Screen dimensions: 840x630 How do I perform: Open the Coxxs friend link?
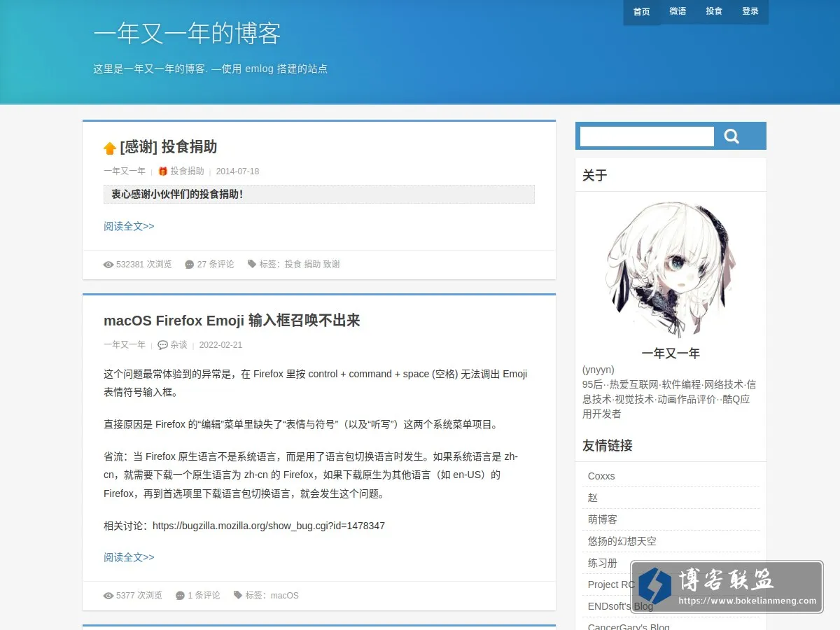[601, 476]
